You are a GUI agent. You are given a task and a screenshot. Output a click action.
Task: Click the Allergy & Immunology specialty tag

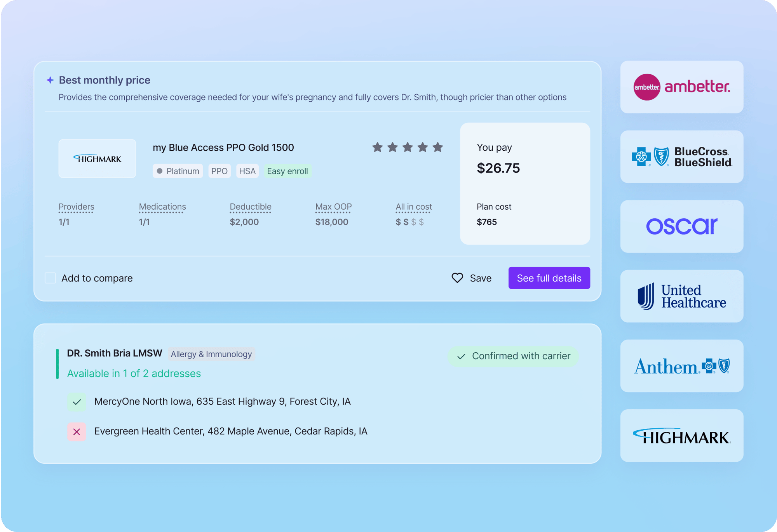[x=211, y=354]
